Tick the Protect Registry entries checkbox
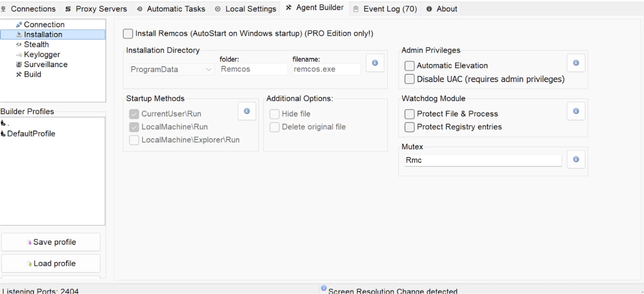 pos(409,127)
